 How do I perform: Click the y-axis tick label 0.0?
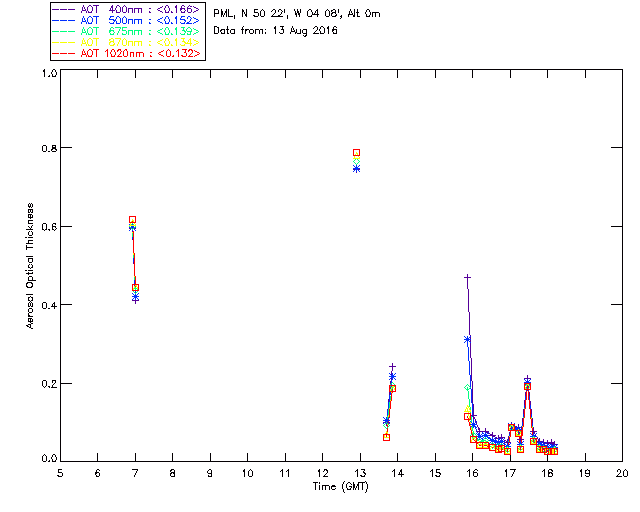tap(49, 458)
